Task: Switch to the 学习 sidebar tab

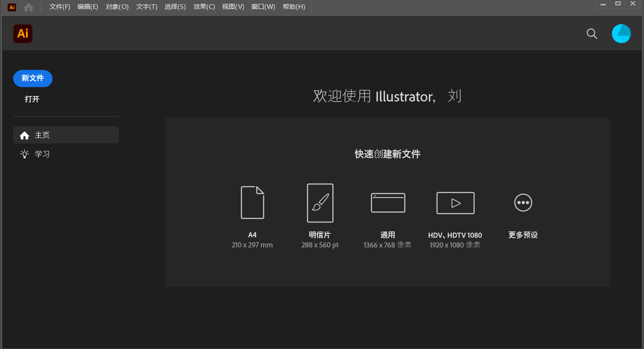Action: 66,154
